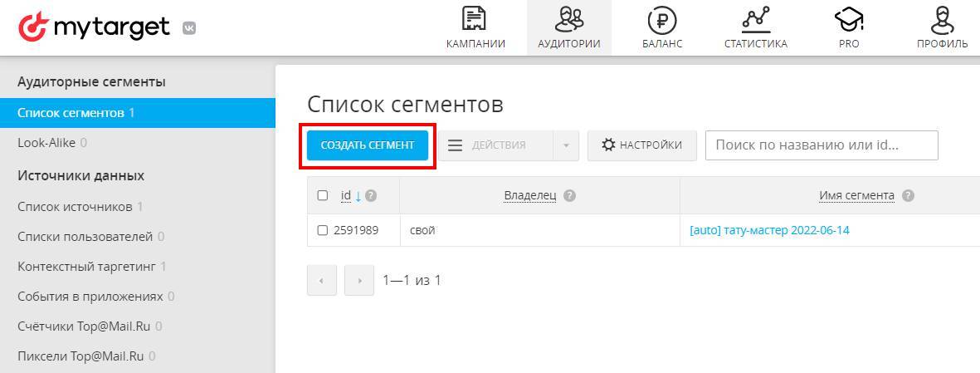The width and height of the screenshot is (980, 373).
Task: Check the box for segment 2591989
Action: point(323,230)
